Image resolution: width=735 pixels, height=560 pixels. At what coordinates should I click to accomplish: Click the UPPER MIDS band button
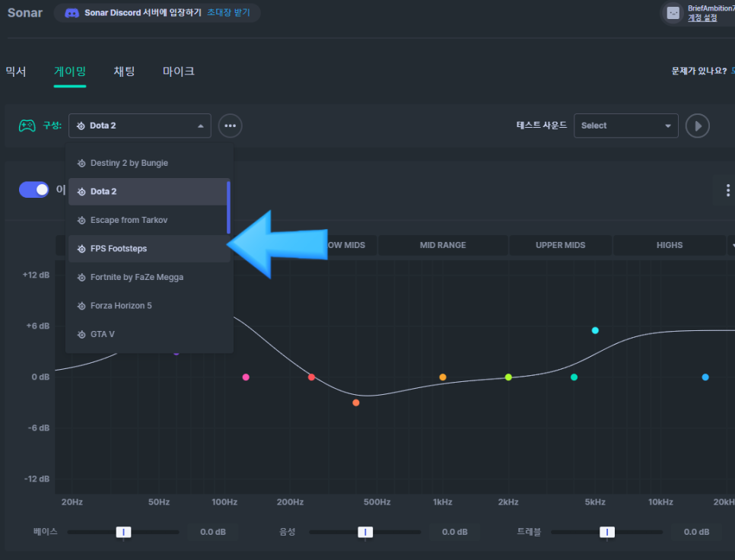pos(561,245)
